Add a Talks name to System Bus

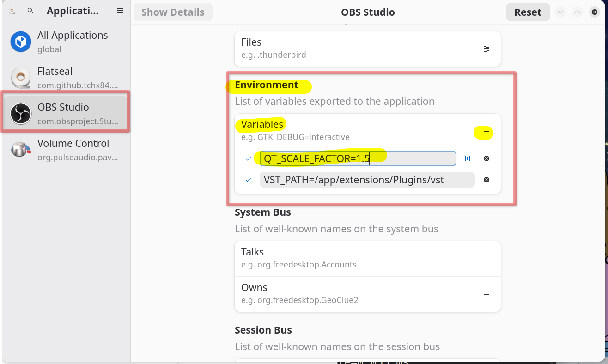(486, 259)
